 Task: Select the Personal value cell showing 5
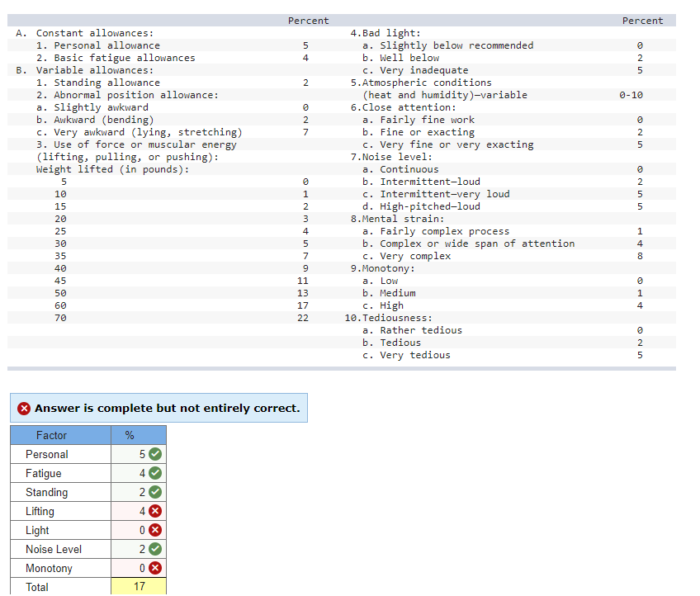coord(139,454)
